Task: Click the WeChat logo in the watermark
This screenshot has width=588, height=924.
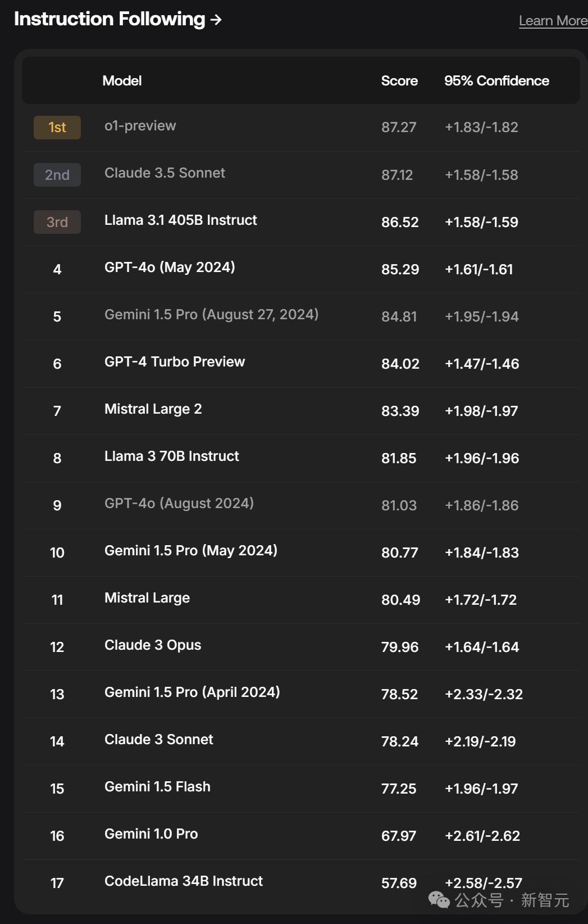Action: click(439, 900)
